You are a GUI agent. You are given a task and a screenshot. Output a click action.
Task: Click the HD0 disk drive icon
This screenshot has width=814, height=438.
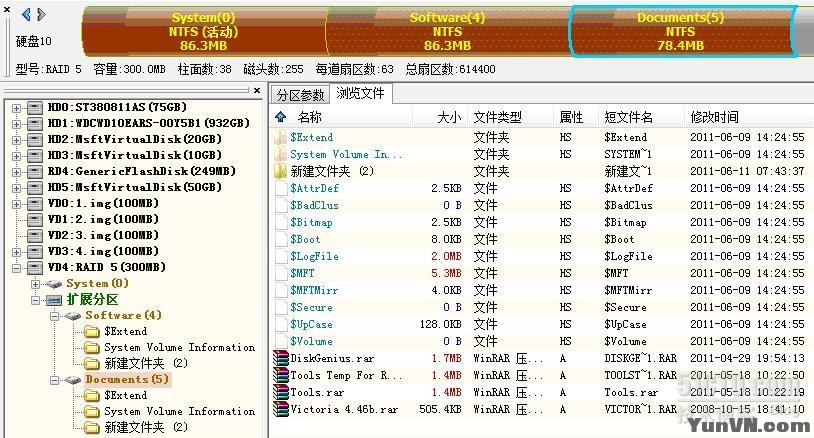[35, 108]
